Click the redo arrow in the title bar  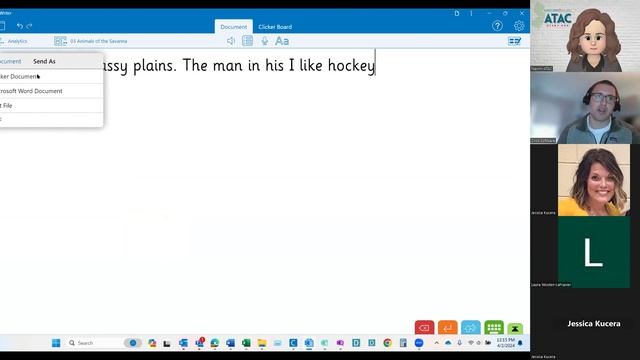pyautogui.click(x=29, y=26)
